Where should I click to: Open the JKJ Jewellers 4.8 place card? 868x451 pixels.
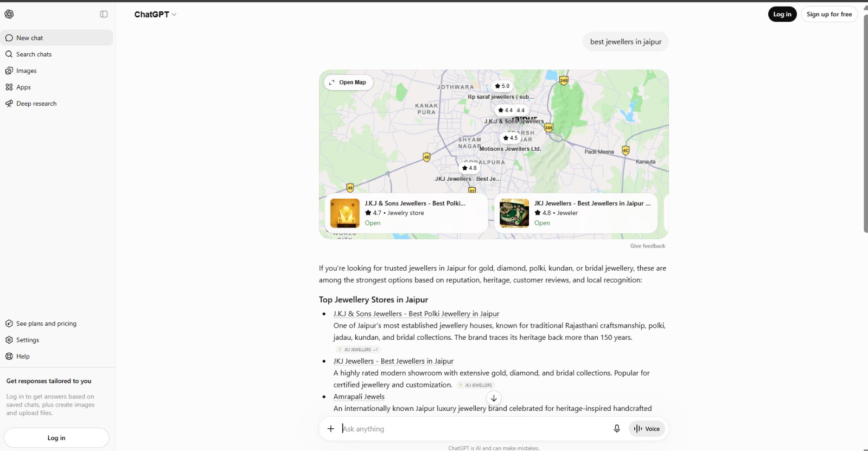[x=576, y=213]
